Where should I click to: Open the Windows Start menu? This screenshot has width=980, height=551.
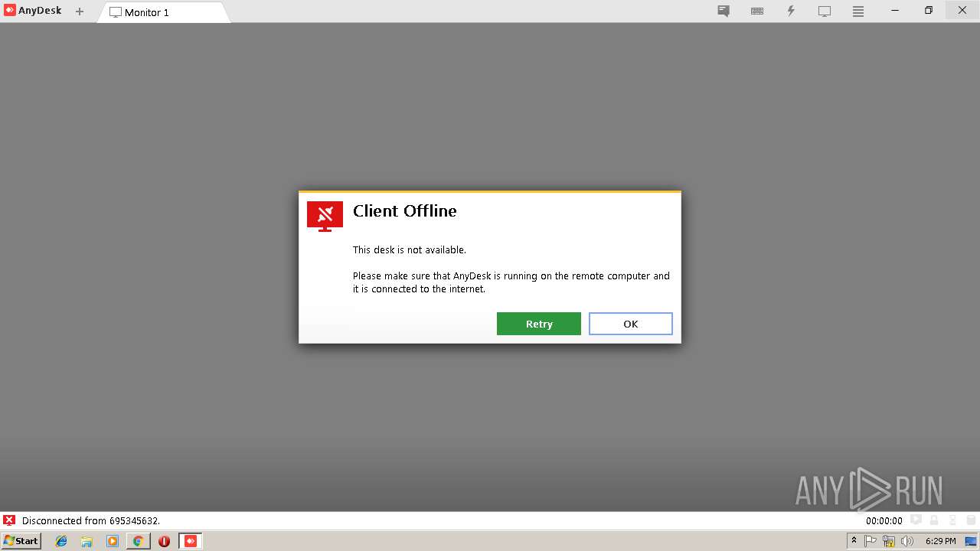pos(21,540)
